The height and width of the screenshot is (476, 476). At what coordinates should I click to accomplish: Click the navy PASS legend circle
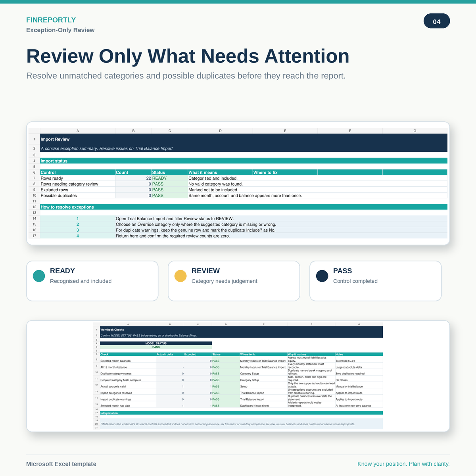tap(322, 276)
